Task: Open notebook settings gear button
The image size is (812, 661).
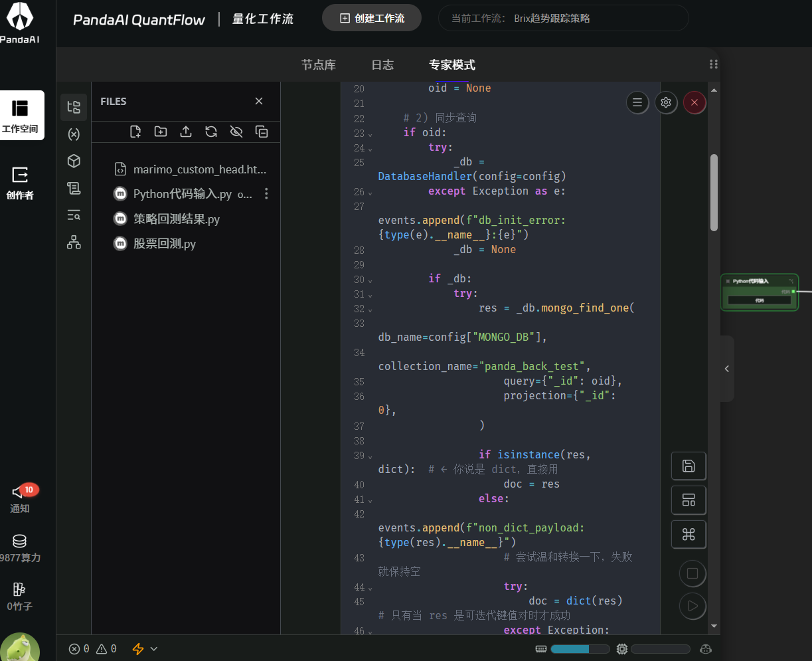Action: [x=666, y=102]
